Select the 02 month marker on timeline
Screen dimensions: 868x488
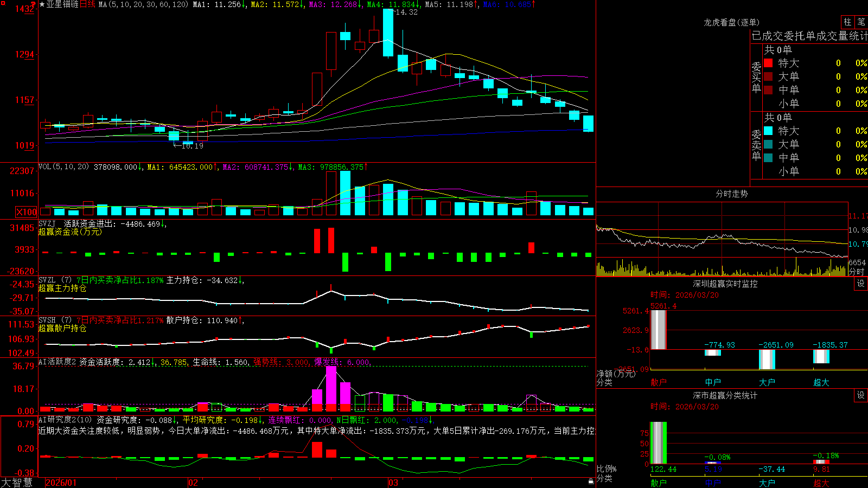coord(193,483)
